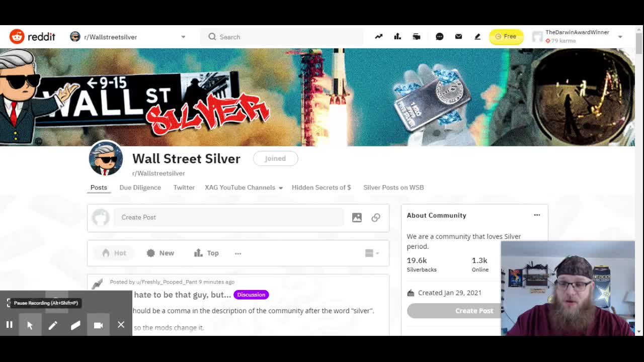Click the link post chain icon
644x362 pixels.
[376, 217]
